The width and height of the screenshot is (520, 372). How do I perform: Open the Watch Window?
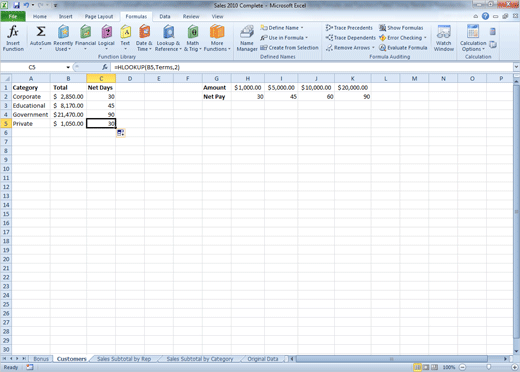pos(444,38)
